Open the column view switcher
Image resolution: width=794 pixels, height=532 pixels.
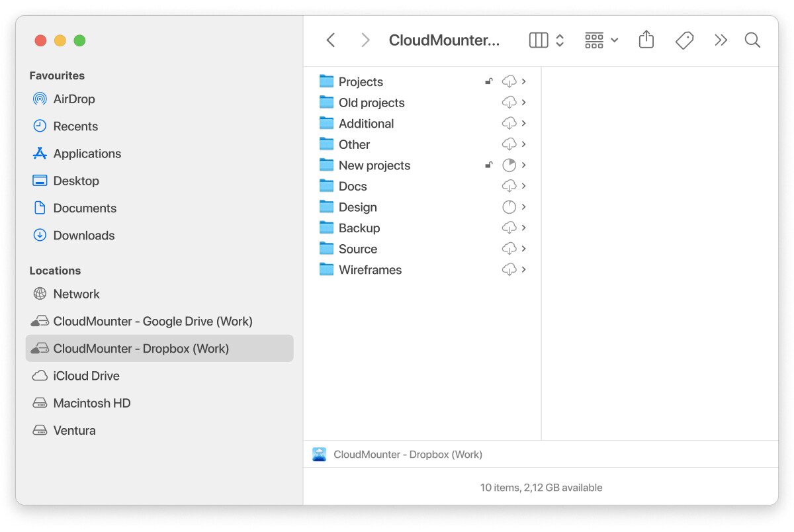[x=547, y=40]
